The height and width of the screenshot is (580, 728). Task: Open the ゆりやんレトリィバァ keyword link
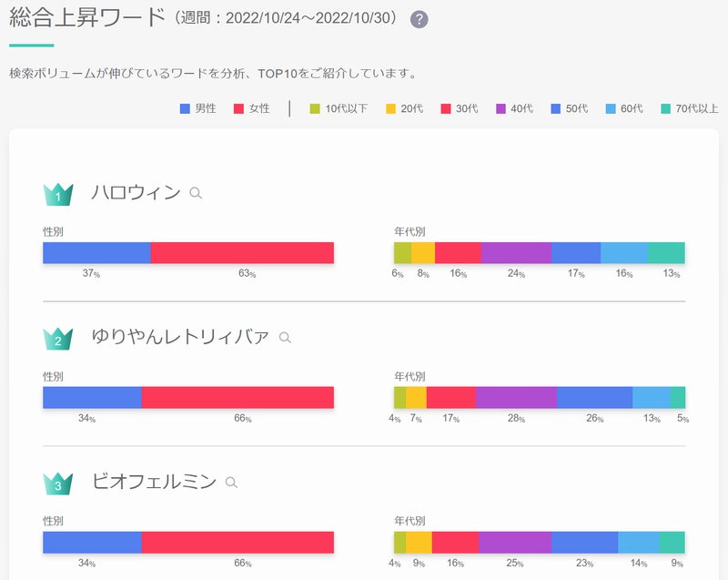point(180,338)
